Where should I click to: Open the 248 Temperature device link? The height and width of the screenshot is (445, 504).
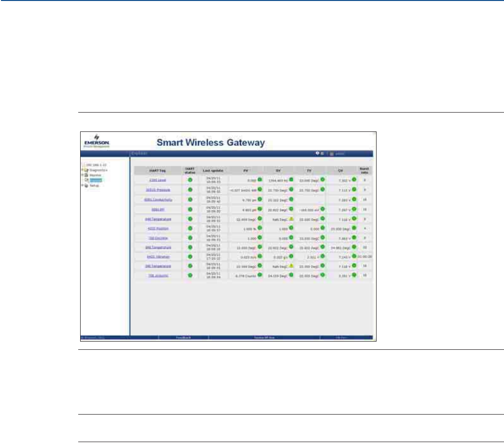(158, 266)
